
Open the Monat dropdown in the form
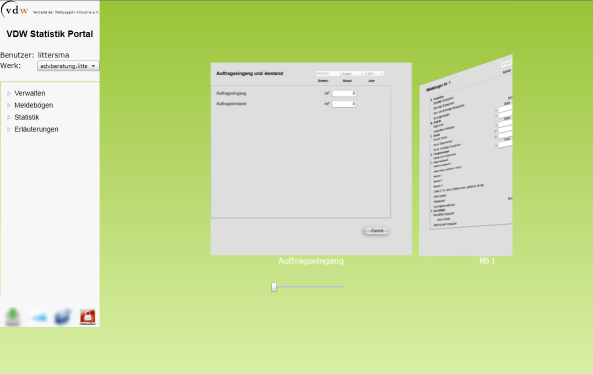[352, 73]
